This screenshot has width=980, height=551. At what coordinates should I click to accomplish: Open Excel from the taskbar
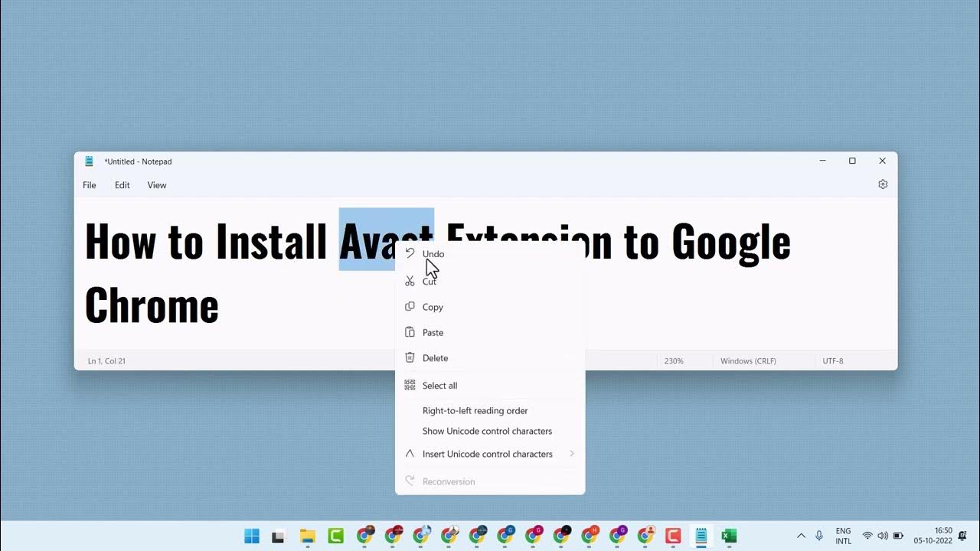[729, 536]
